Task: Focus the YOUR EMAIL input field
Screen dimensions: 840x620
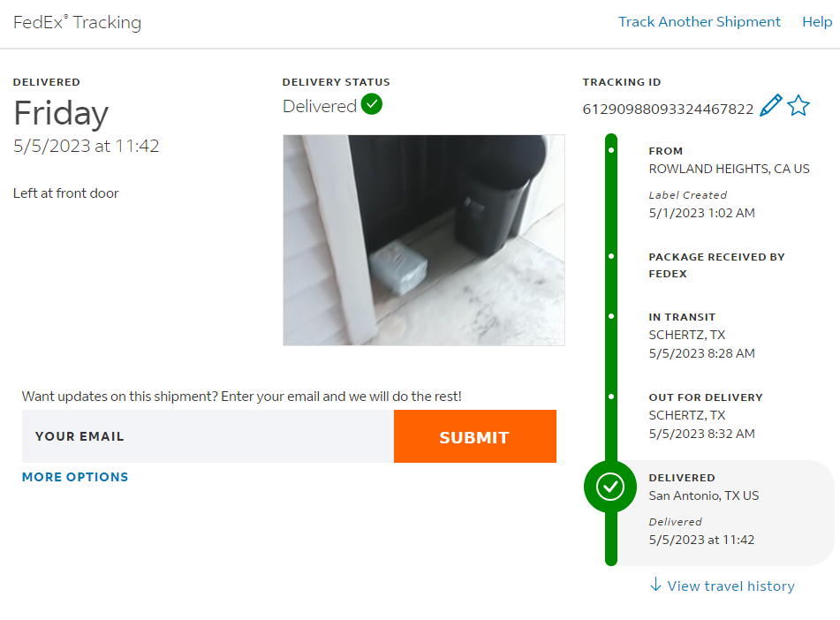Action: point(208,436)
